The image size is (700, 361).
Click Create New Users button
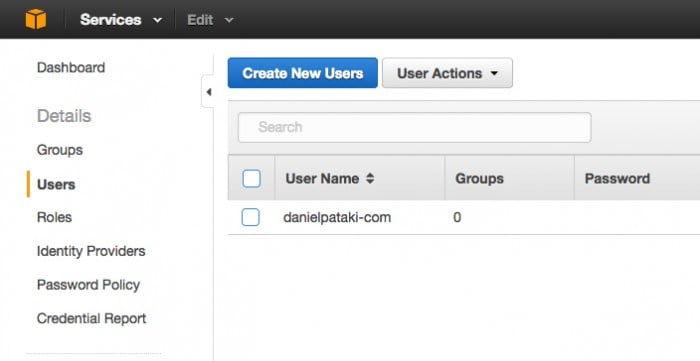(303, 73)
